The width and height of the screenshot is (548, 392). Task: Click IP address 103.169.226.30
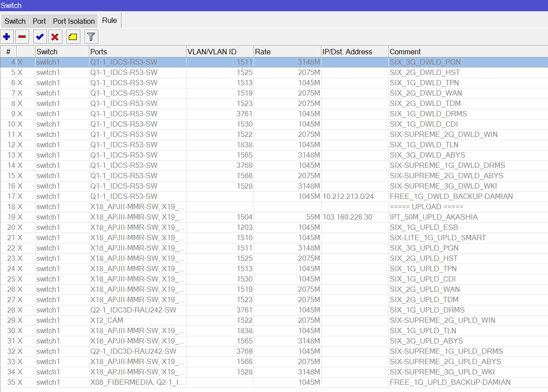pyautogui.click(x=347, y=217)
